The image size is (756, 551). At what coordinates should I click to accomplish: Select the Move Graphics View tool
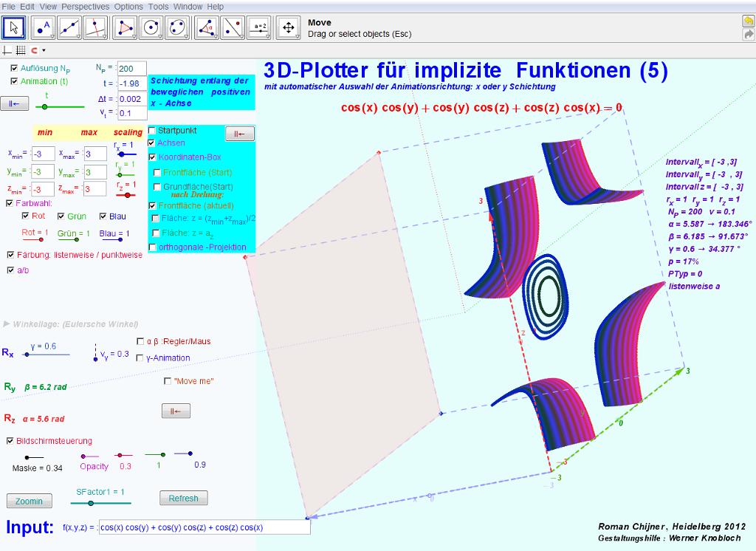288,27
